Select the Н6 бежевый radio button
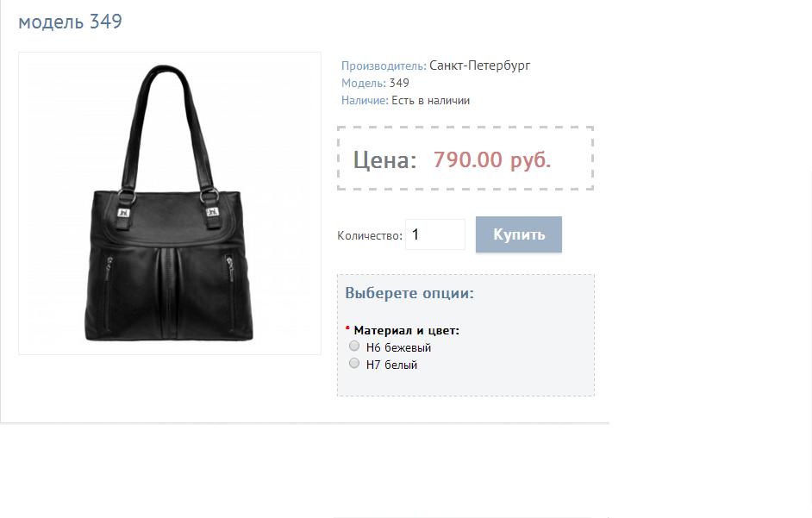The width and height of the screenshot is (812, 518). pos(354,346)
